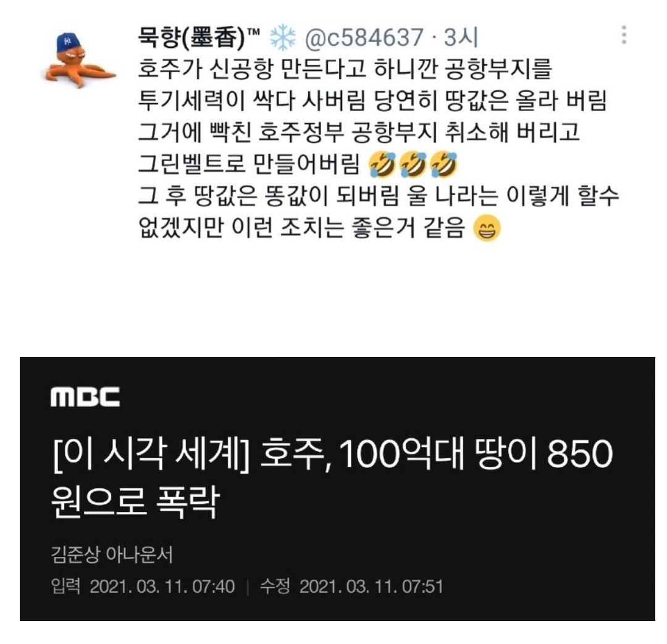
Task: Open the tweet's three-dot more menu
Action: (624, 35)
